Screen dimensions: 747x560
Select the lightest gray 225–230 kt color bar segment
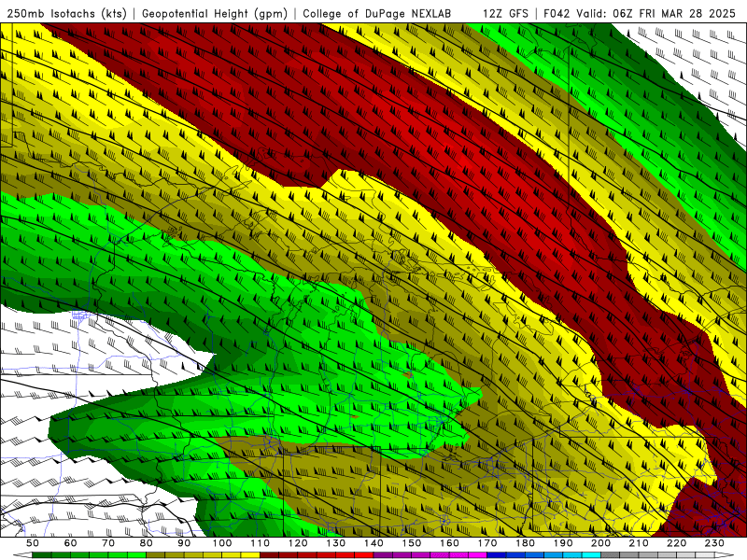[706, 555]
